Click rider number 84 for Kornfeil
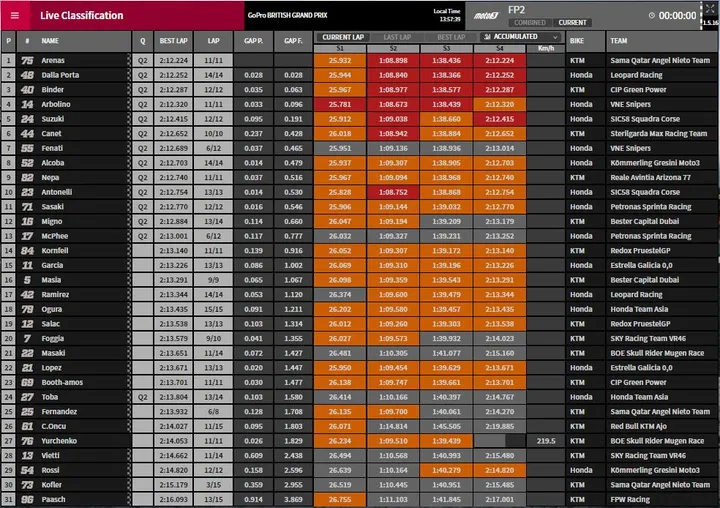This screenshot has width=720, height=508. coord(28,250)
